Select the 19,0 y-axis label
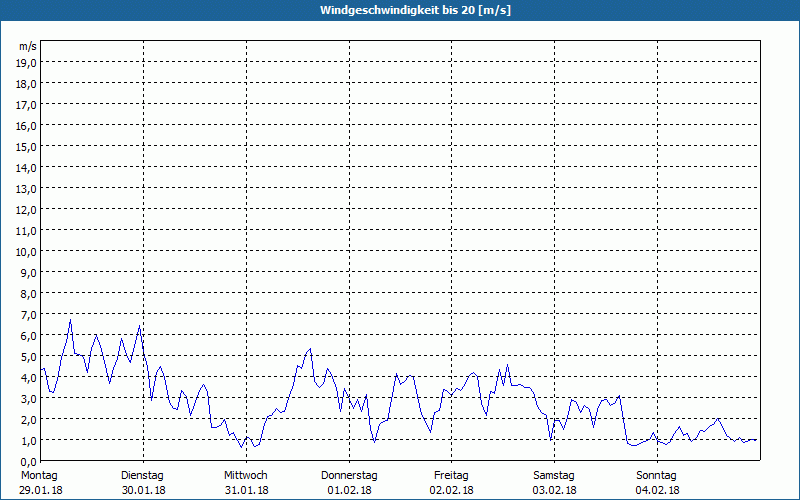 [26, 62]
